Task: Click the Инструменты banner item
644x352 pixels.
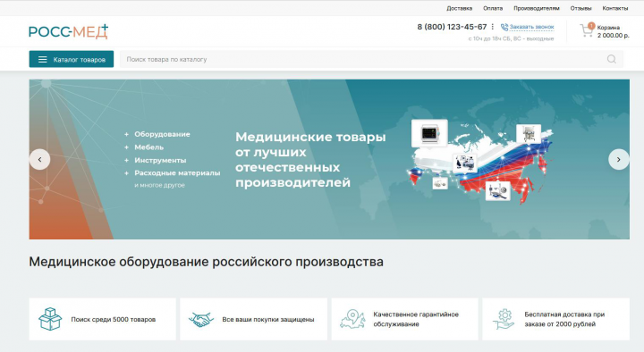Action: tap(160, 161)
